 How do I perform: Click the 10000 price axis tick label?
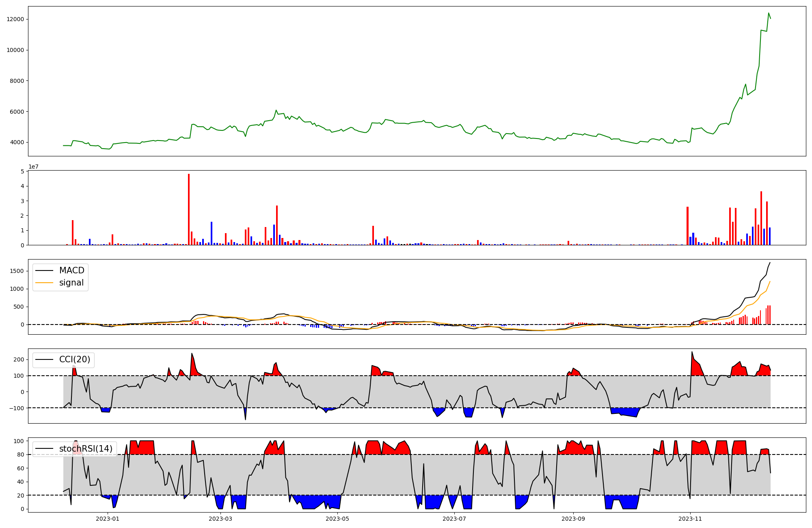(x=15, y=50)
